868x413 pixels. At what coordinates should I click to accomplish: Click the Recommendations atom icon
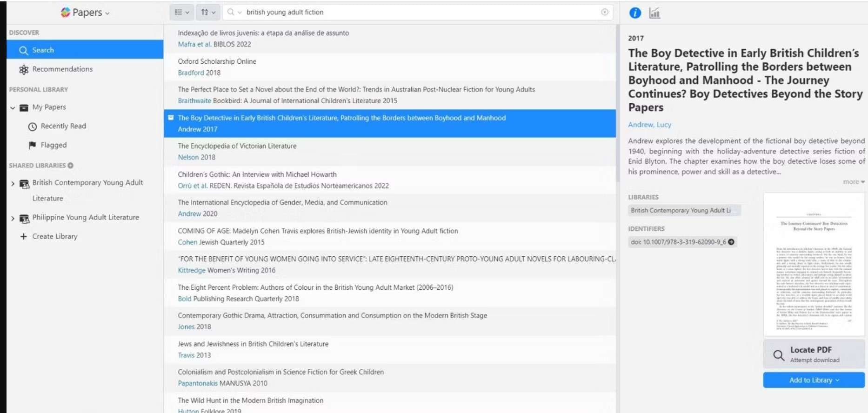(x=24, y=69)
